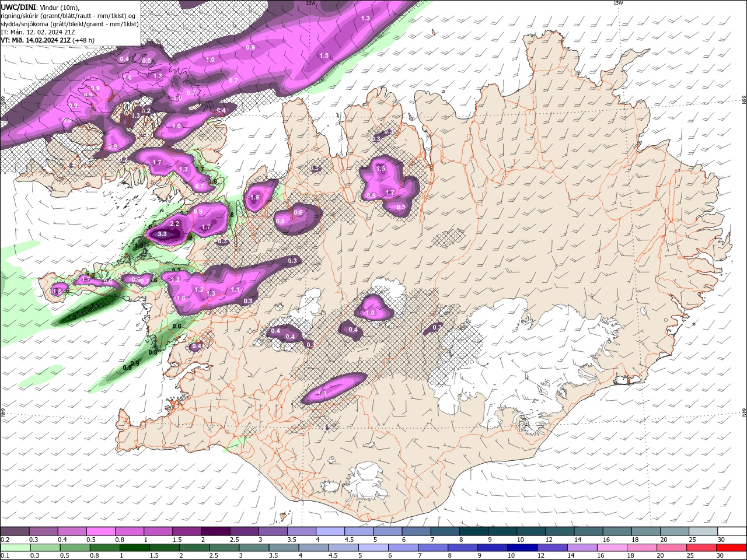Viewport: 747px width, 560px height.
Task: Select the 'slydda/snjókoma' legend description line
Action: 69,24
